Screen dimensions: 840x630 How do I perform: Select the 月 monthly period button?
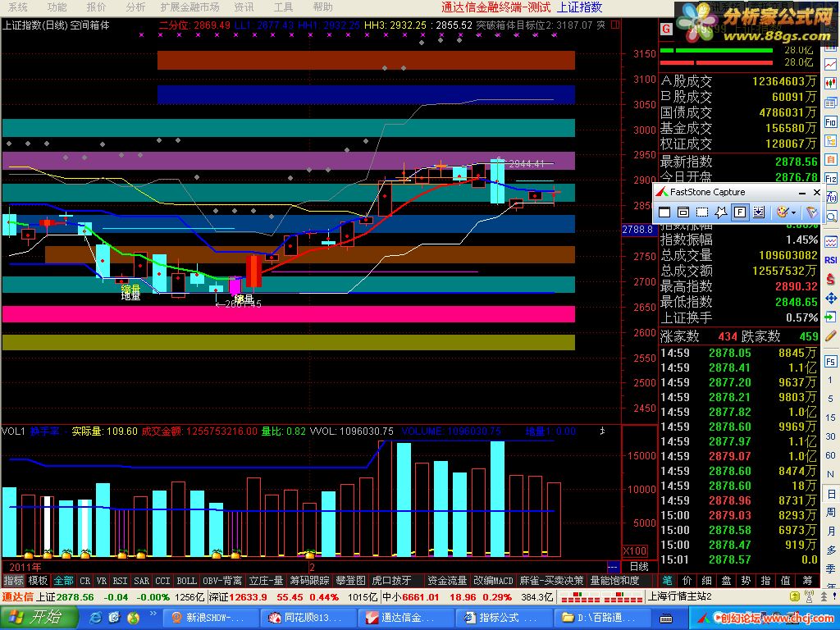[831, 531]
